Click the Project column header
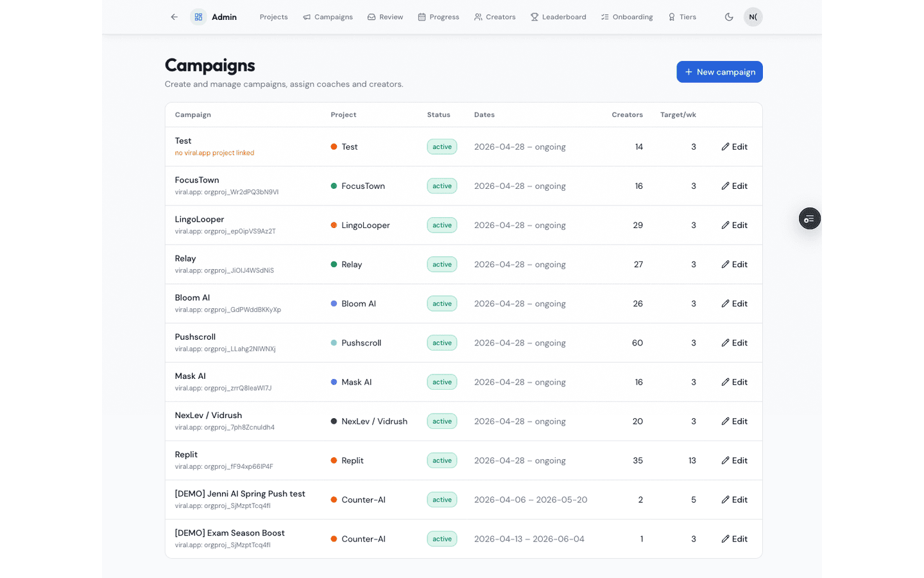Viewport: 924px width, 578px height. click(x=343, y=115)
